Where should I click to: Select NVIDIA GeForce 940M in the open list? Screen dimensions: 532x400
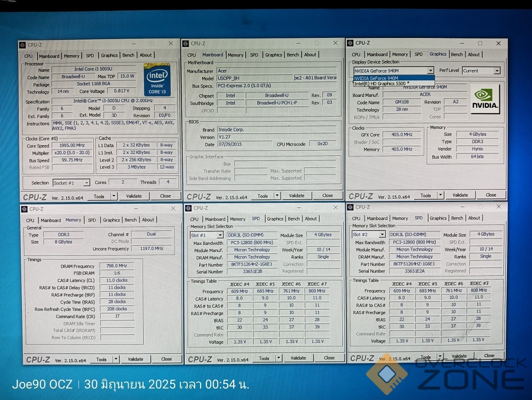(393, 78)
